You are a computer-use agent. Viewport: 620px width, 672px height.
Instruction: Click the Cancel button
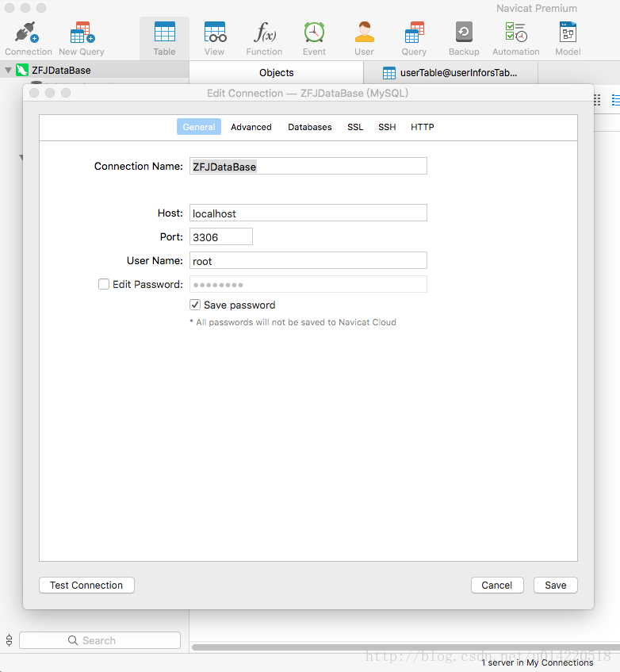[x=497, y=585]
